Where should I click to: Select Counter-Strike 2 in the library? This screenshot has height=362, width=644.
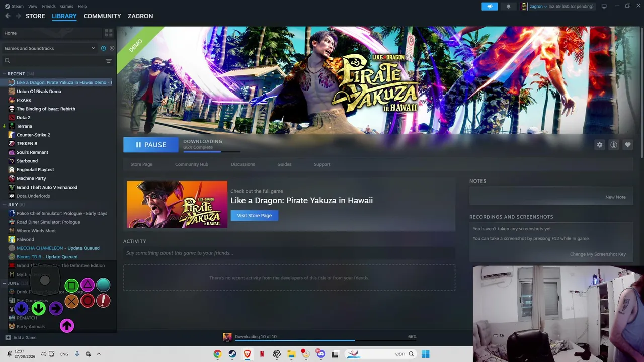coord(33,135)
